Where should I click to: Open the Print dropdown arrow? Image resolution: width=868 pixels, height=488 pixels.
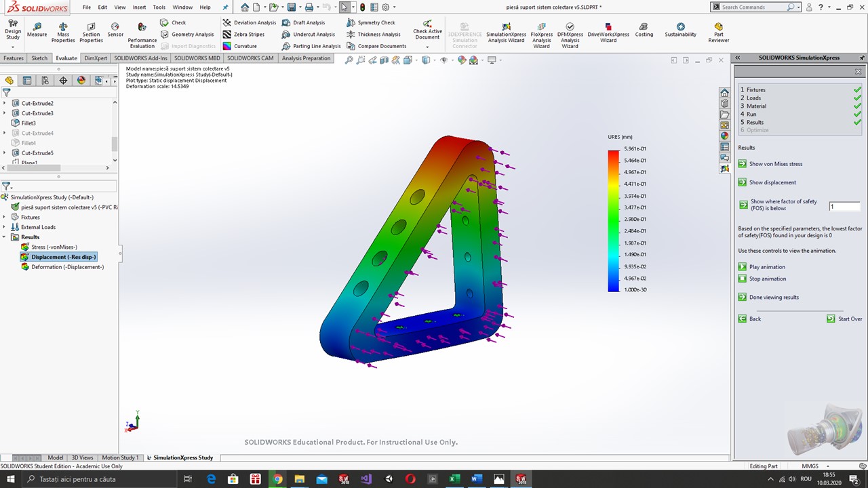click(317, 7)
